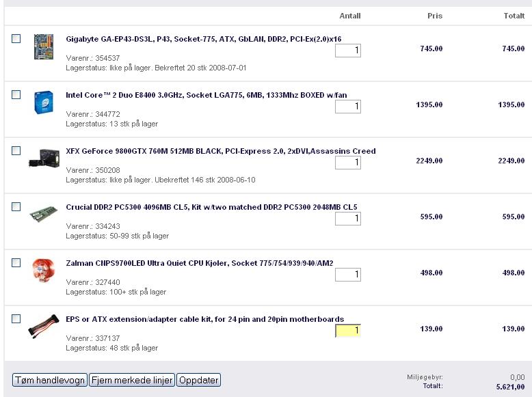Click the Oppdater button
The width and height of the screenshot is (532, 397).
[198, 380]
